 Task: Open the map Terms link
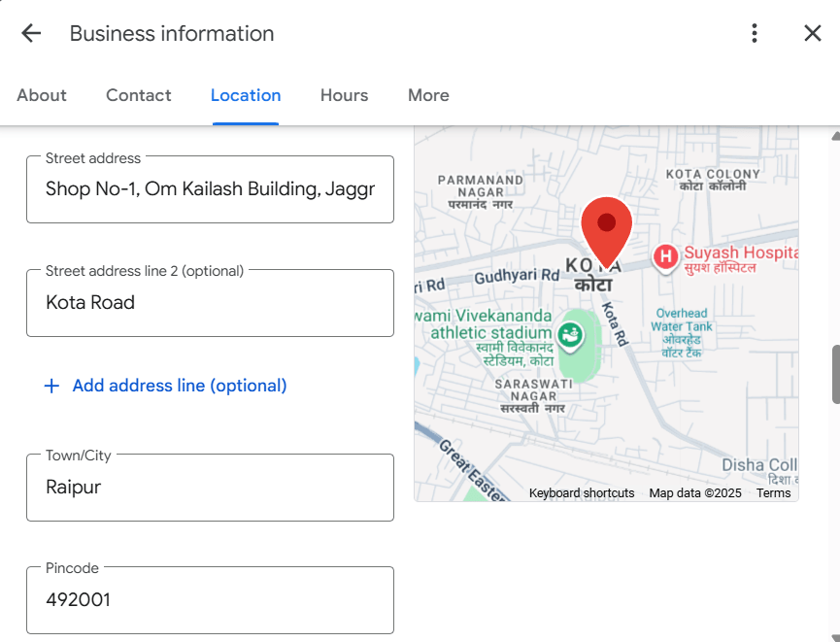coord(773,493)
